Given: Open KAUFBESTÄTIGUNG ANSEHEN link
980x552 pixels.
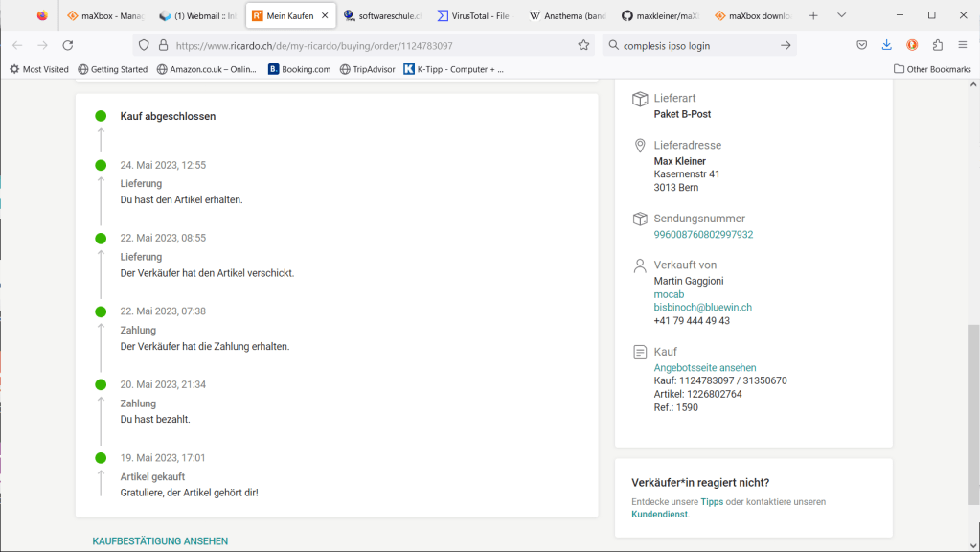Looking at the screenshot, I should [x=160, y=541].
